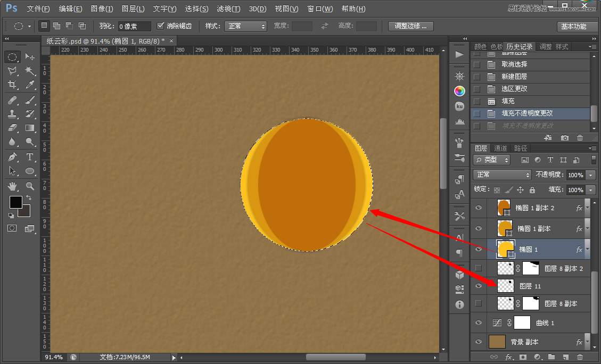Switch to the 调整 adjustments tab
Viewport: 601px width, 364px height.
pyautogui.click(x=546, y=47)
